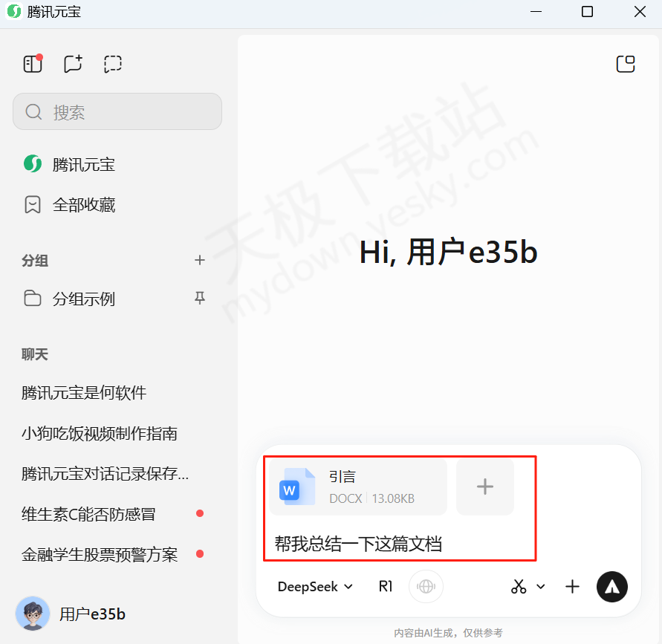Open the screenshot capture dashed-box icon
Image resolution: width=662 pixels, height=644 pixels.
(x=113, y=64)
